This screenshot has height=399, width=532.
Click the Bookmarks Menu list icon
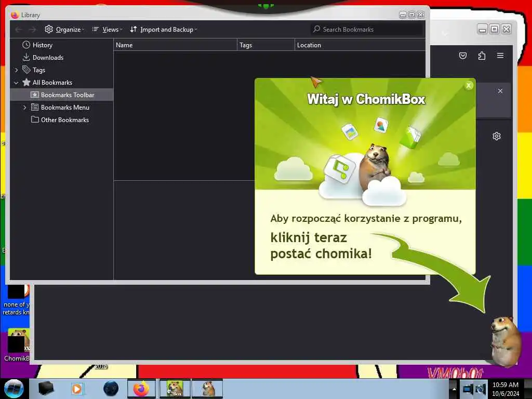(x=35, y=107)
